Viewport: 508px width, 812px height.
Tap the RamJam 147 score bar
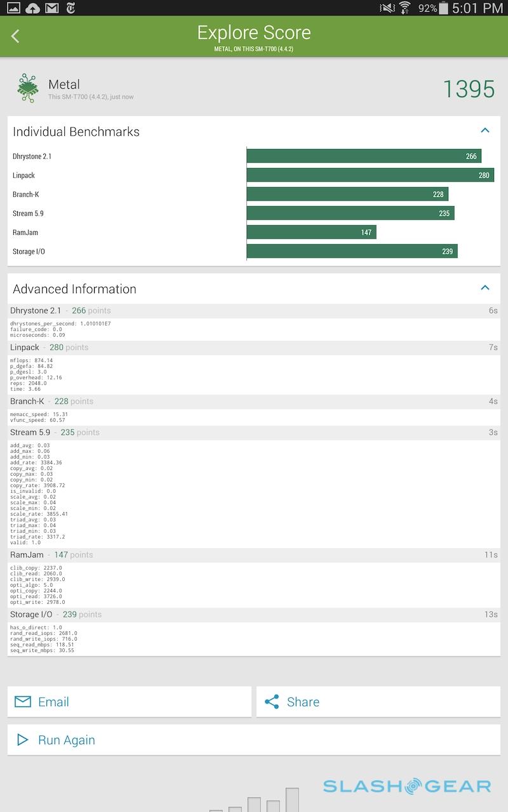pos(311,232)
